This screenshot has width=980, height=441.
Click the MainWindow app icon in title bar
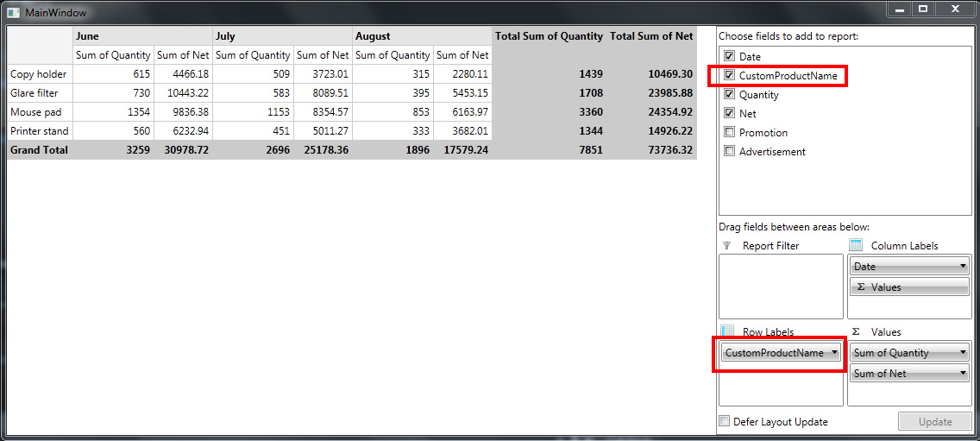pos(13,12)
